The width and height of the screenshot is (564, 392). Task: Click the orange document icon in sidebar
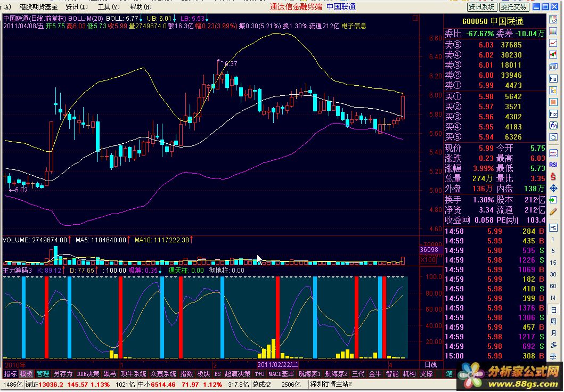[553, 102]
